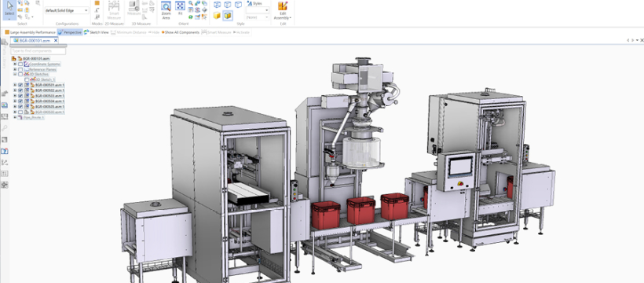The width and height of the screenshot is (644, 283).
Task: Expand the Pipe_Route_1 tree node
Action: pyautogui.click(x=15, y=117)
